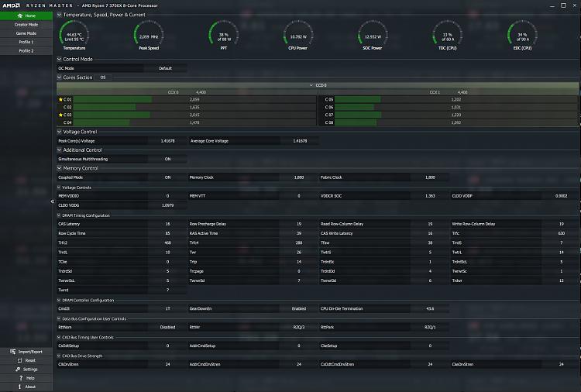Click the RttPark RZQ/1 value
581x392 pixels.
pos(430,327)
